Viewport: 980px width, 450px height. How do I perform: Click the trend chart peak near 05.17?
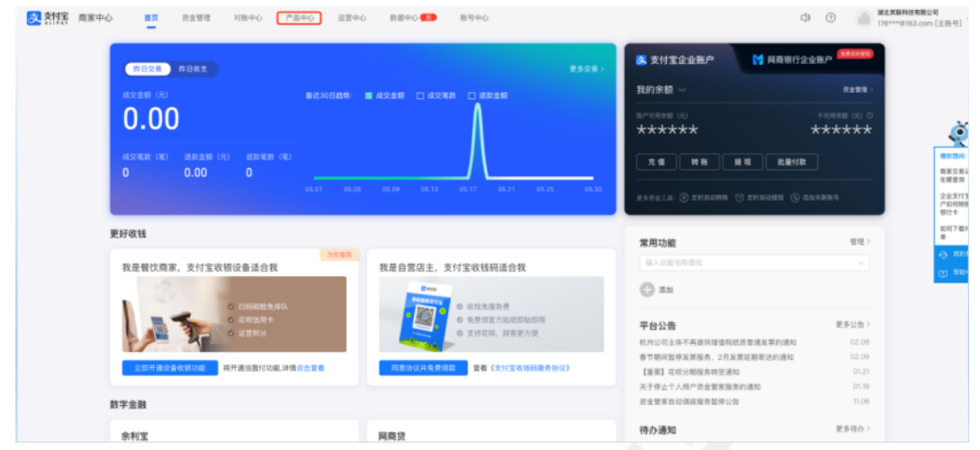point(478,106)
